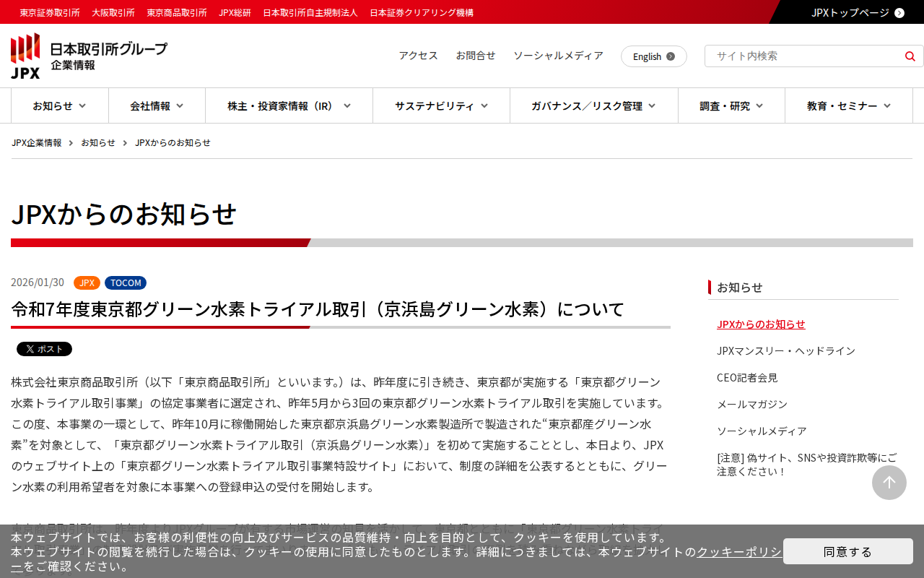Click the scroll-to-top arrow button
The width and height of the screenshot is (924, 578).
pos(889,483)
